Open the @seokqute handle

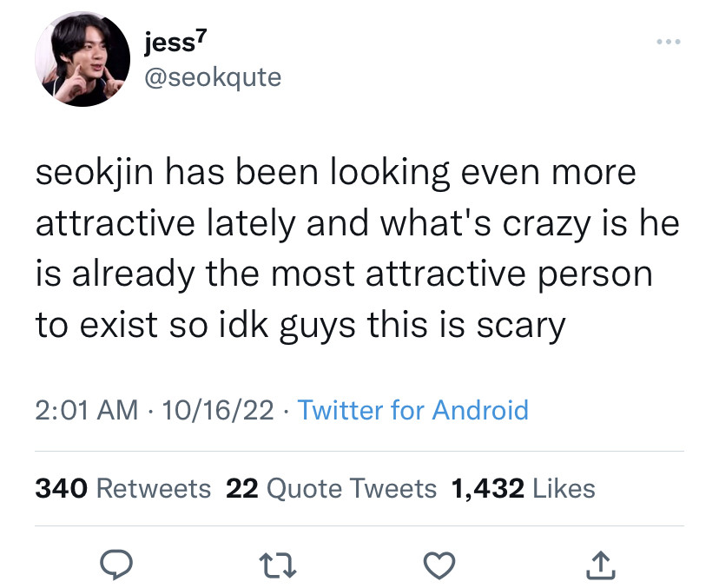coord(213,77)
